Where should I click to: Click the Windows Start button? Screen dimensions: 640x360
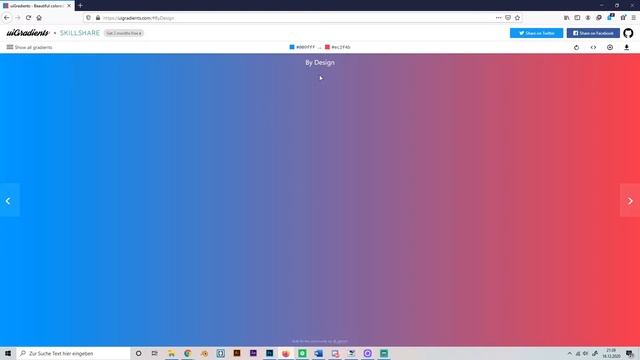tap(8, 353)
